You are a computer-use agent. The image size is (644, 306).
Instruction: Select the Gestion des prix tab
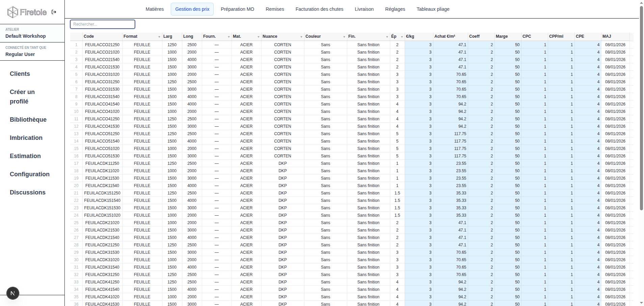click(x=192, y=9)
